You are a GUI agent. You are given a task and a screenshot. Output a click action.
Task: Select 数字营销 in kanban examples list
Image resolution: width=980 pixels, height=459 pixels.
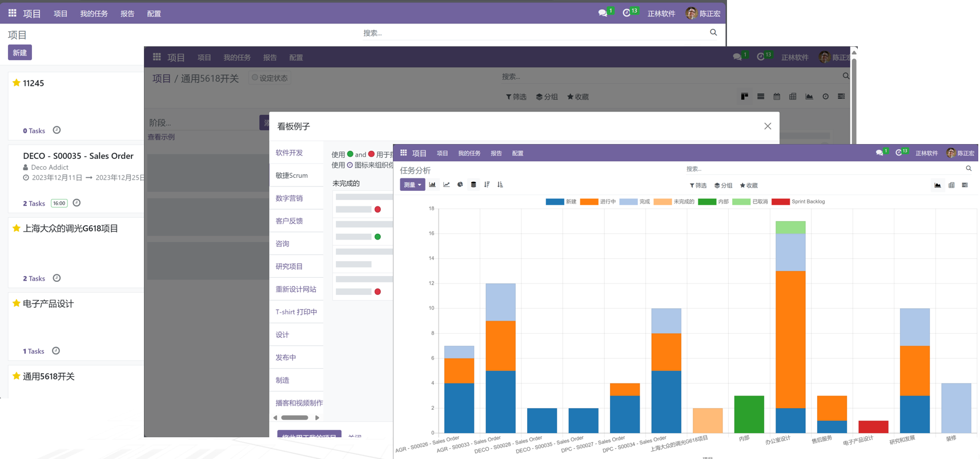(x=290, y=198)
